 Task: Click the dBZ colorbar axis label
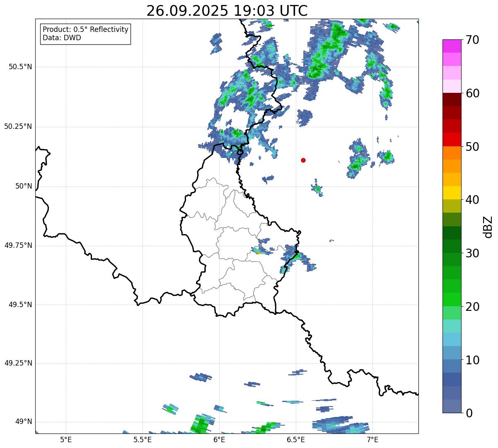point(488,226)
